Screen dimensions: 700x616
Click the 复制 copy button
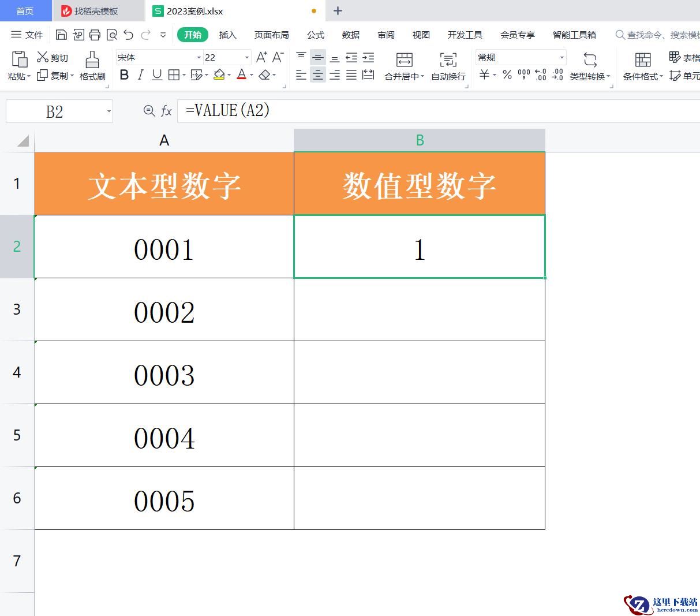point(53,76)
